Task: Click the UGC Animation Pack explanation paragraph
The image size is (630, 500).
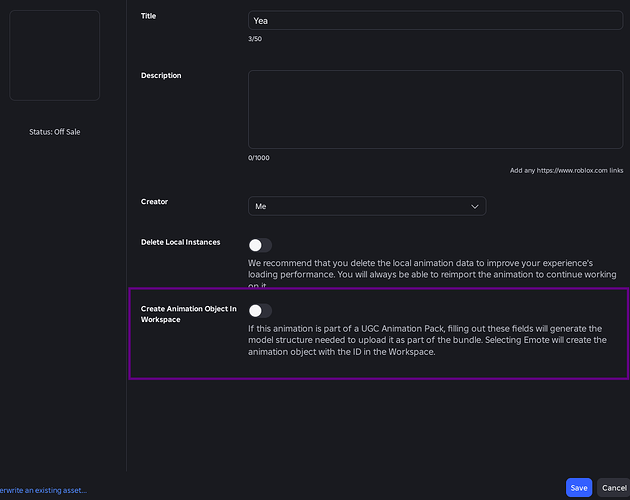Action: (428, 340)
